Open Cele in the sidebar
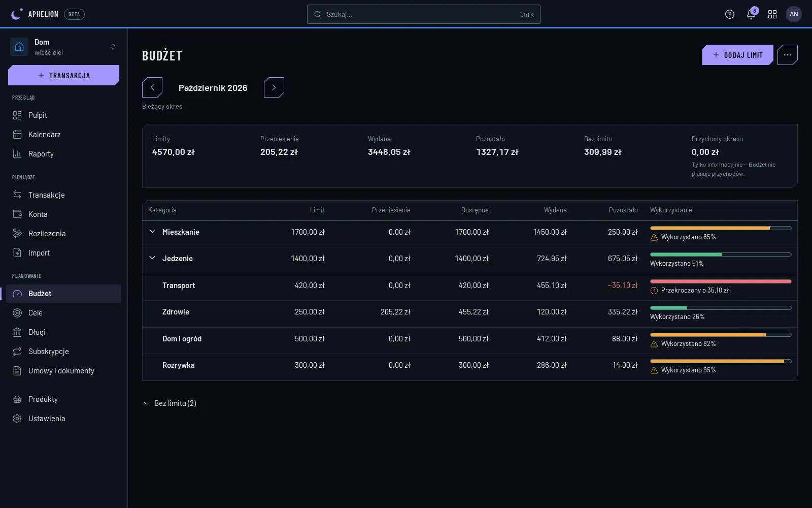 (x=64, y=313)
